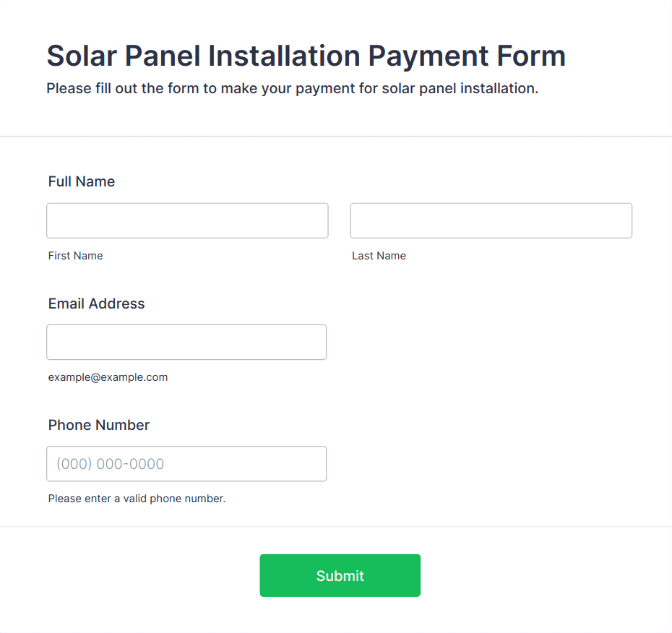Click the "Full Name" field label
672x633 pixels.
[x=82, y=181]
